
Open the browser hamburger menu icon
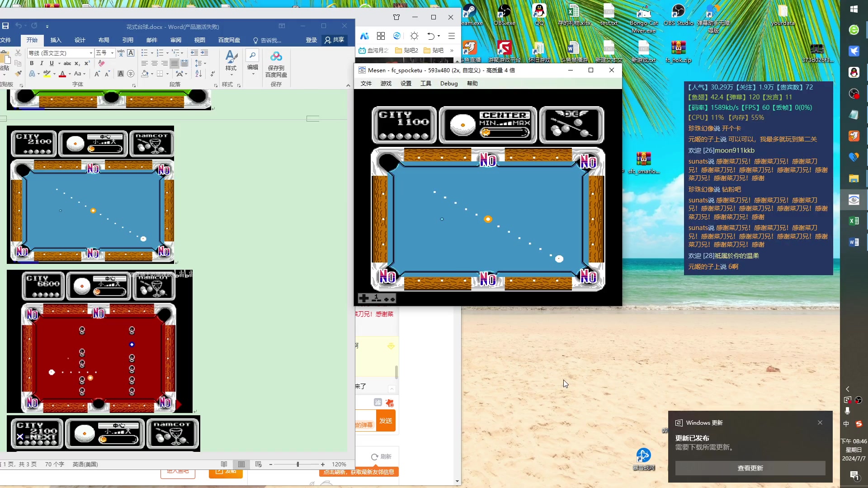pos(451,36)
